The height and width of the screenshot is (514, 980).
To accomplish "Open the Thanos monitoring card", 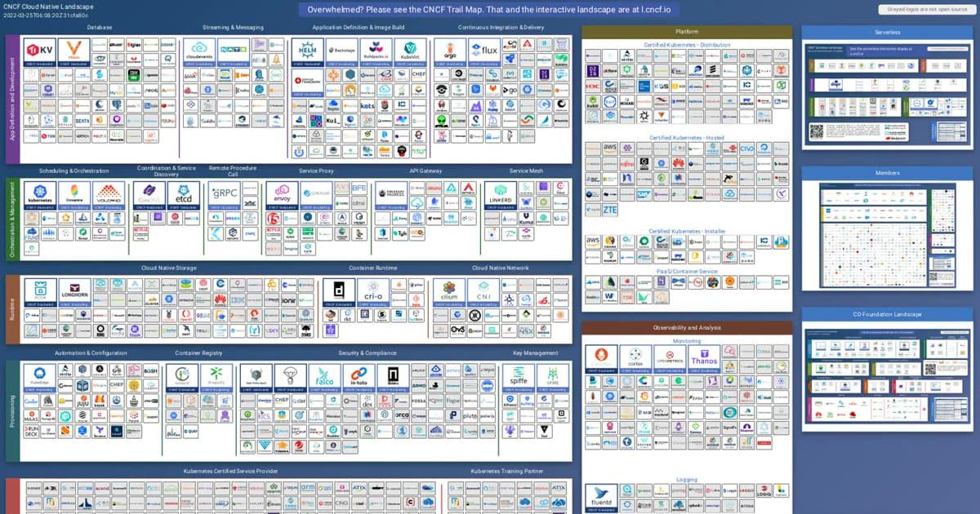I will coord(703,359).
